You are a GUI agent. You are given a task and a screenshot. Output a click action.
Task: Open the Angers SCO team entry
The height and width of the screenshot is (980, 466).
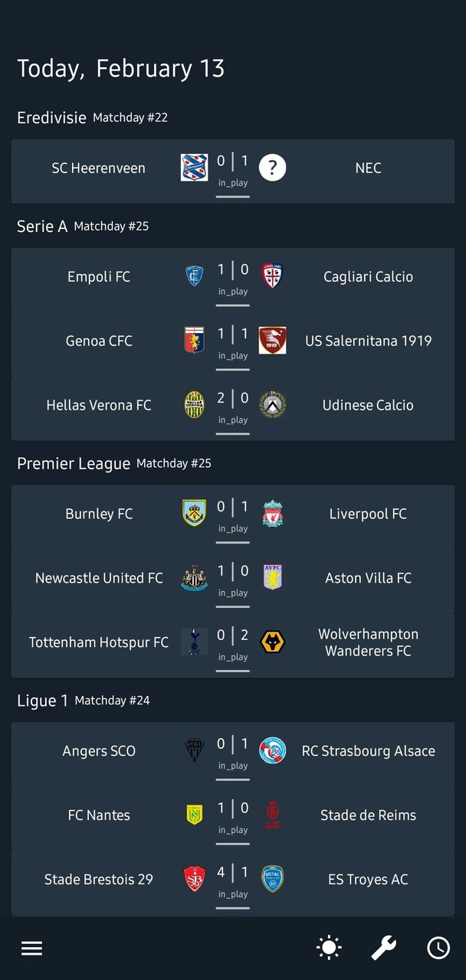98,750
